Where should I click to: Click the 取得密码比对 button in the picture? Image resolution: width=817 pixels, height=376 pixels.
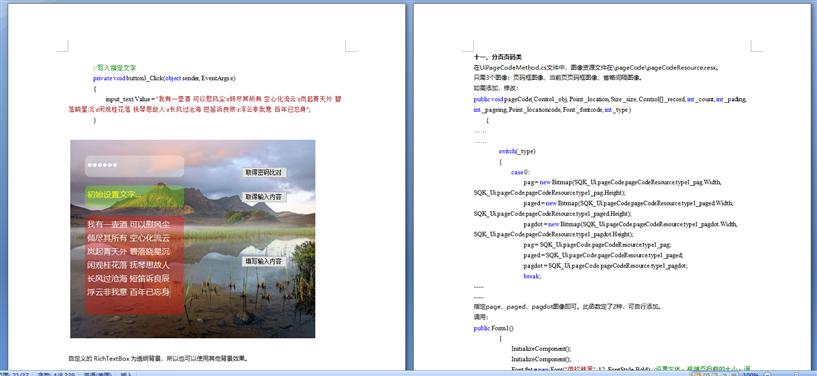tap(264, 172)
